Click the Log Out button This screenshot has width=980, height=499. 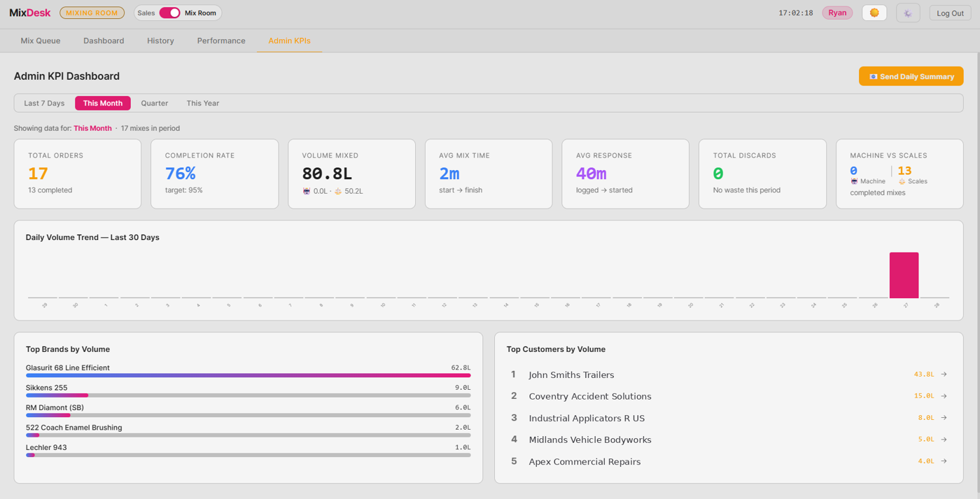click(950, 13)
